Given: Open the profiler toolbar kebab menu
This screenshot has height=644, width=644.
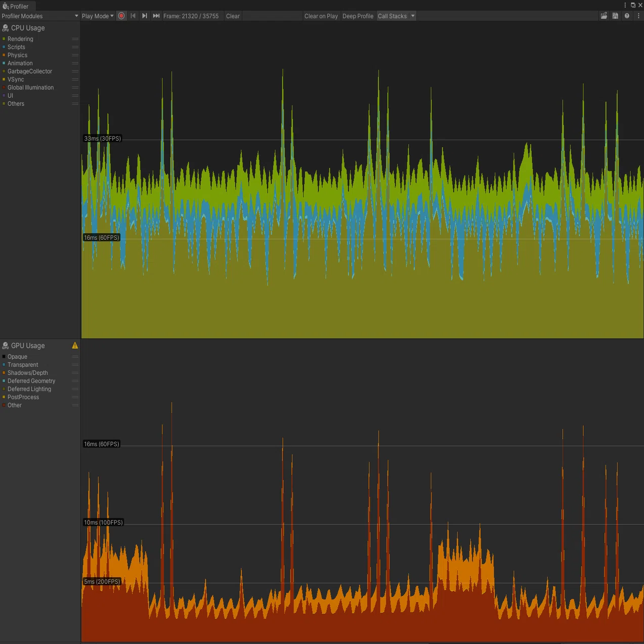Looking at the screenshot, I should point(638,16).
